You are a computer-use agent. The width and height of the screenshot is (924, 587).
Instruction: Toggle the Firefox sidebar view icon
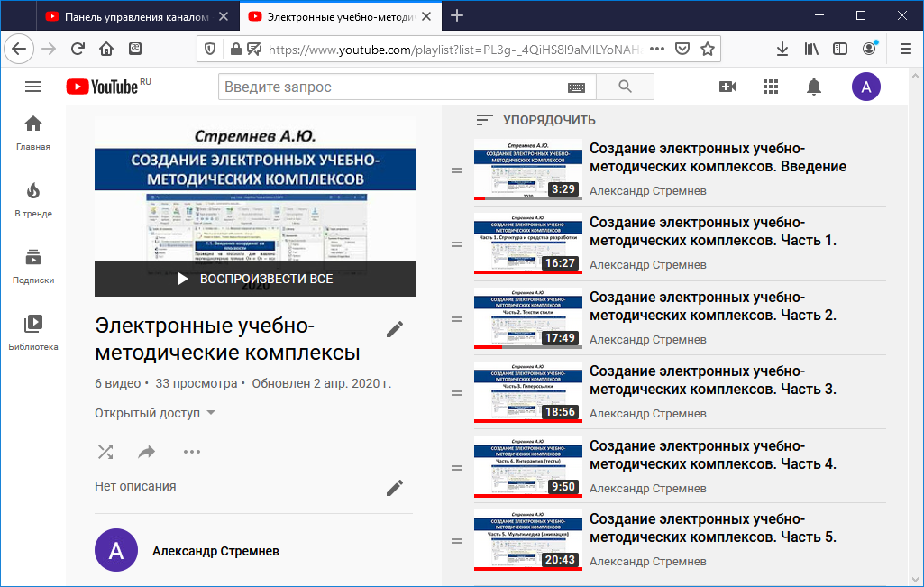click(x=840, y=49)
